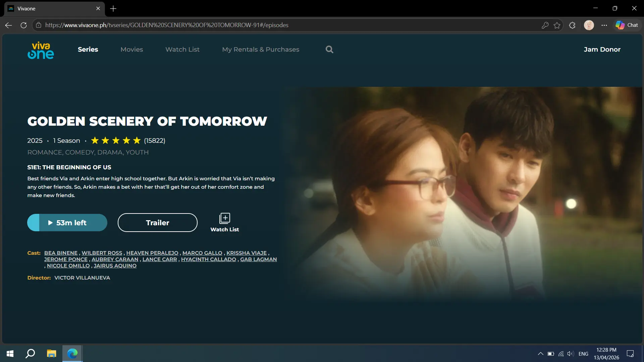This screenshot has width=644, height=362.
Task: Click episode heading S1E1: THE BEGINNING OF US
Action: 69,167
